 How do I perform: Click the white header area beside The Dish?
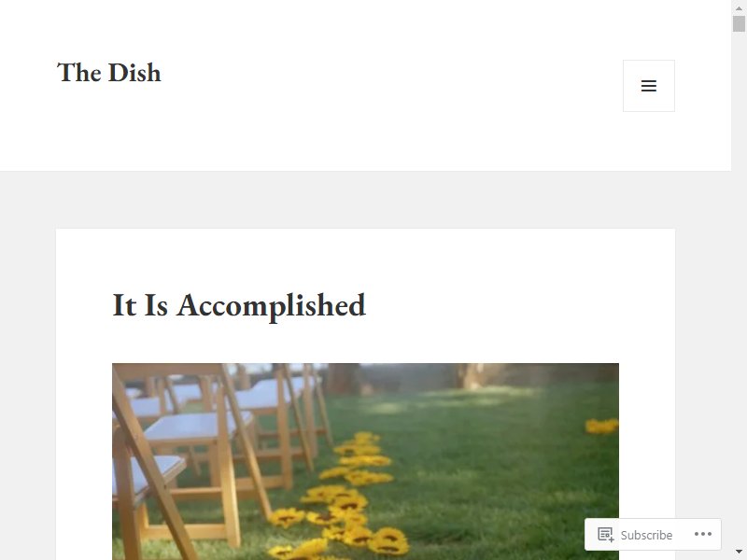point(381,86)
